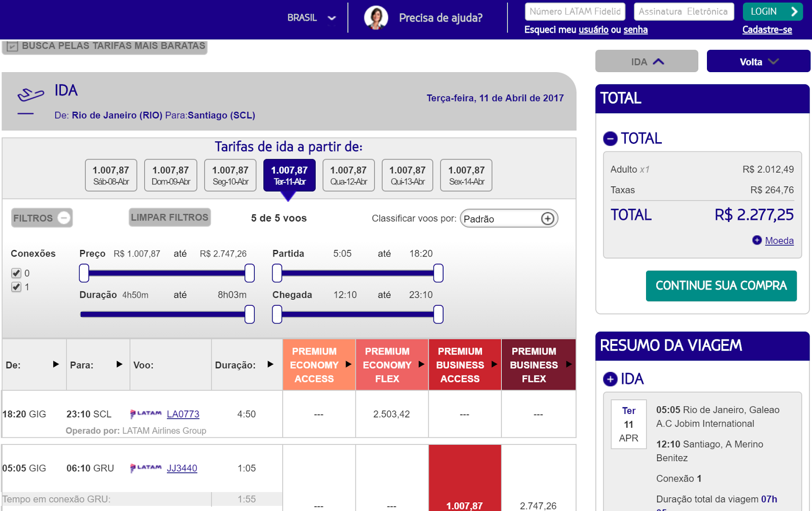This screenshot has height=511, width=812.
Task: Select the 2.503,42 Premium Economy Flex fare
Action: pyautogui.click(x=391, y=414)
